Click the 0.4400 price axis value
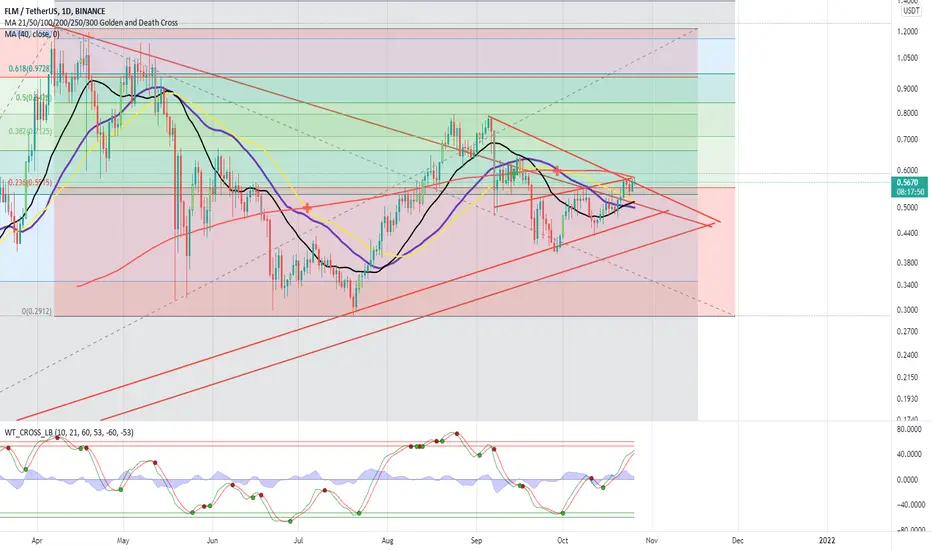This screenshot has width=932, height=550. coord(907,234)
